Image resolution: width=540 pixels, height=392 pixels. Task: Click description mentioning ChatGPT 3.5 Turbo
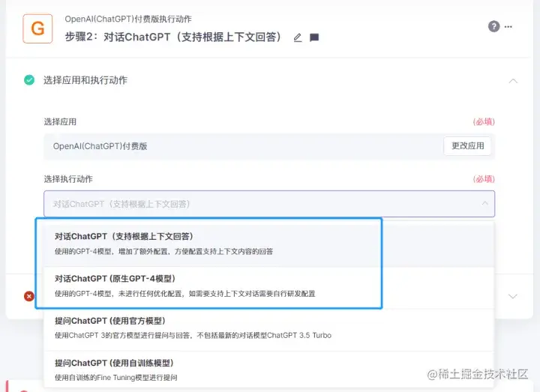[193, 335]
